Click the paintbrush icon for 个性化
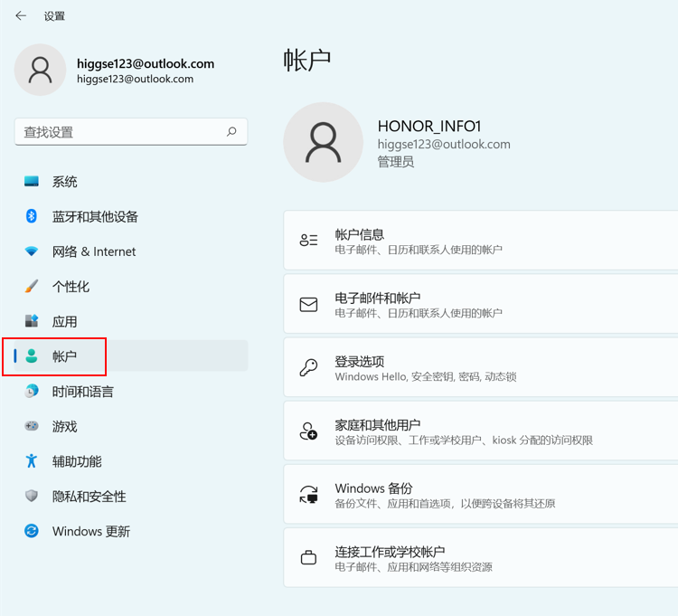Screen dimensions: 678x616 [x=32, y=287]
